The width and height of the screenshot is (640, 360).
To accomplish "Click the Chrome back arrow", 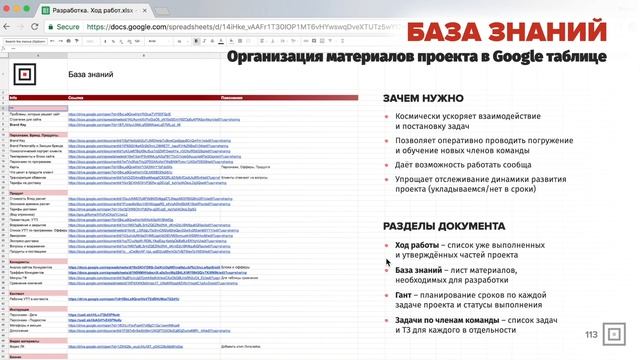I will tap(7, 27).
